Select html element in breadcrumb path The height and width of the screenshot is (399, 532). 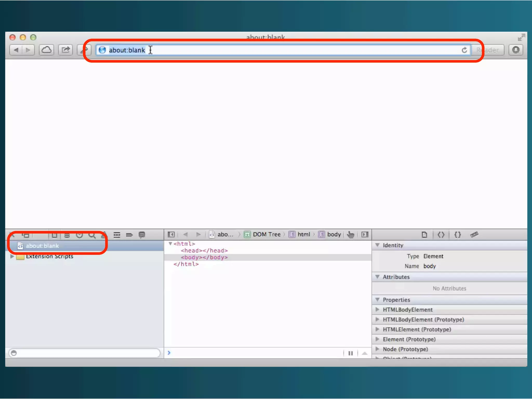(x=303, y=235)
